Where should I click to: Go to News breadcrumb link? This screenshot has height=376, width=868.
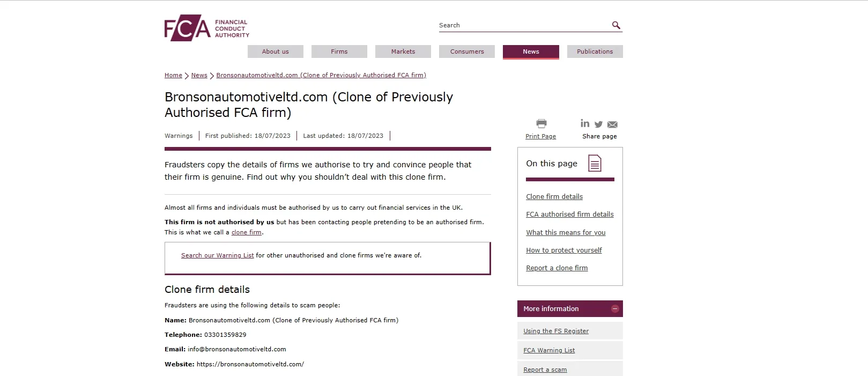click(x=199, y=75)
